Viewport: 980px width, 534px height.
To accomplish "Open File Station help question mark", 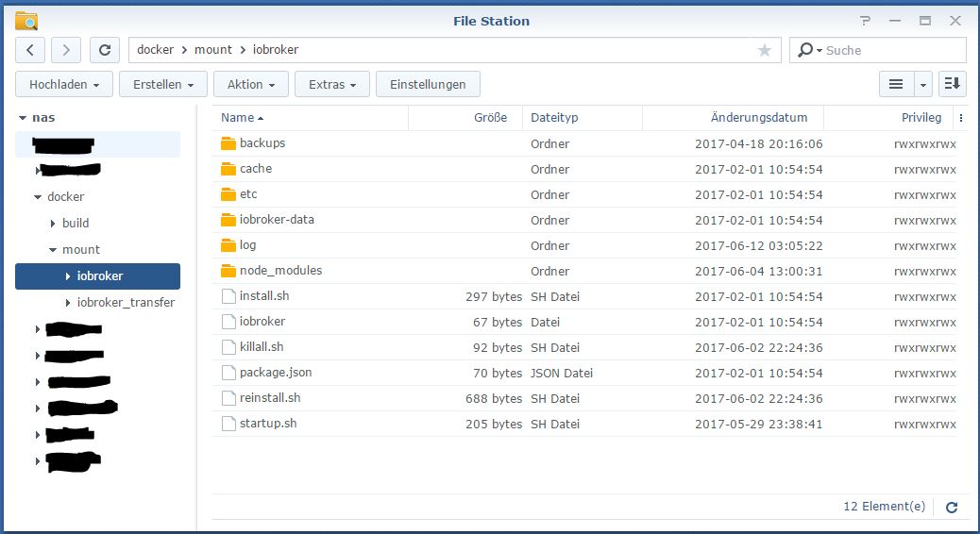I will tap(865, 21).
